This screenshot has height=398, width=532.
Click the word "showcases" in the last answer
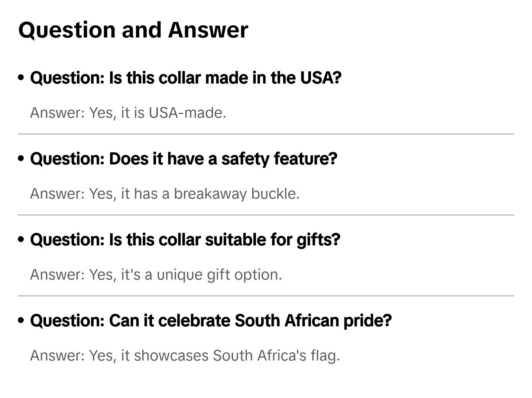(171, 356)
